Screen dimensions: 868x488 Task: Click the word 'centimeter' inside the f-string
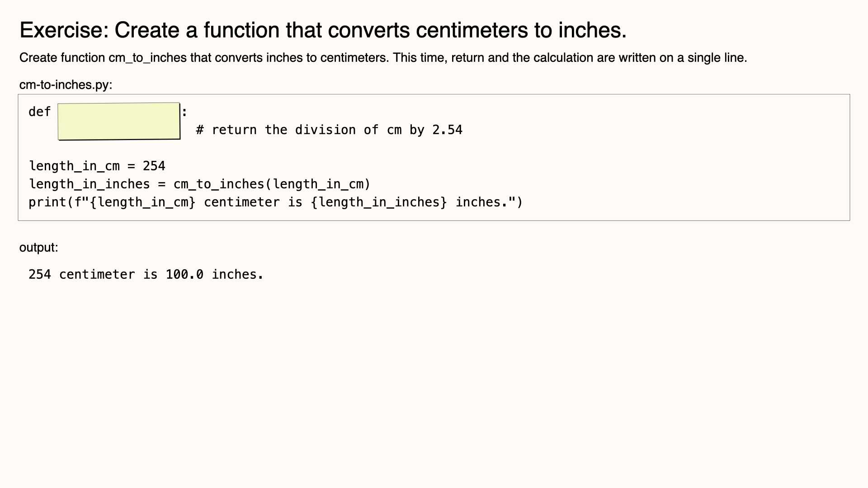click(x=242, y=202)
